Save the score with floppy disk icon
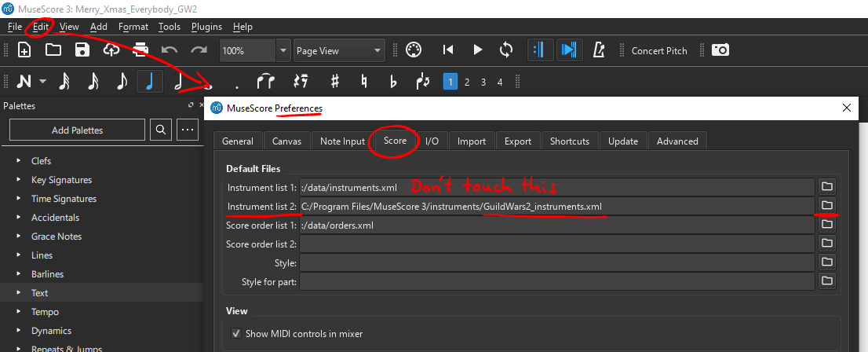868x352 pixels. point(82,50)
